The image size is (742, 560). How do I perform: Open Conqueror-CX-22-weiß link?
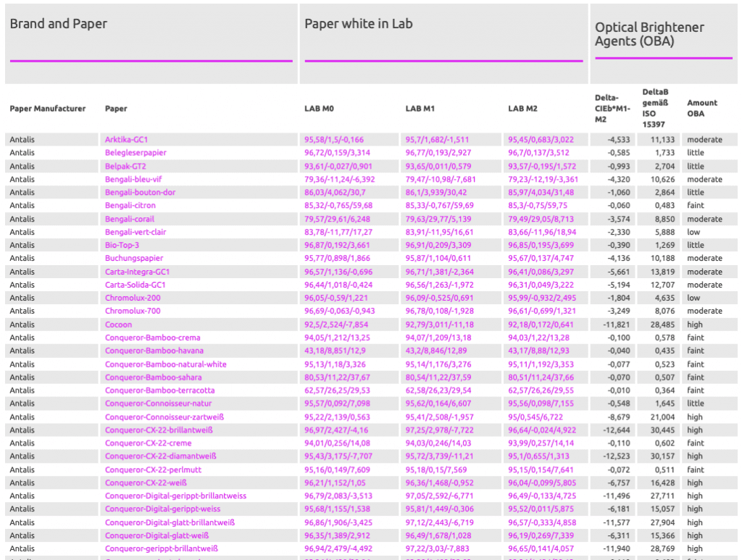146,483
